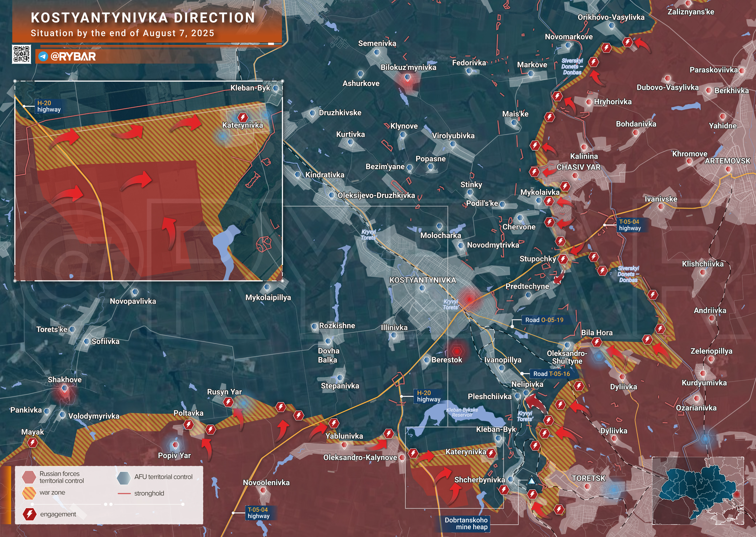
Task: Click the Zaliznyans'ke label
Action: (691, 12)
